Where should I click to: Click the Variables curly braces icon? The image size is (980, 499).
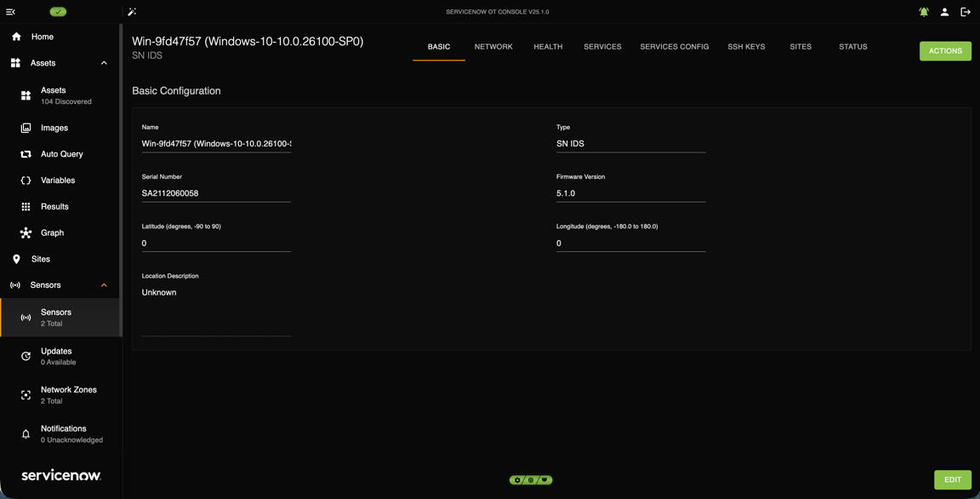26,180
